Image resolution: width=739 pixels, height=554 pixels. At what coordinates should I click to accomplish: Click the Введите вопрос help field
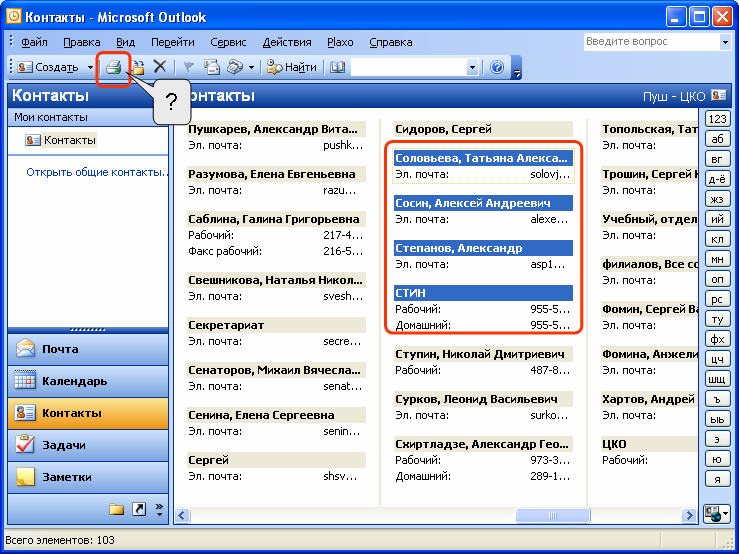coord(651,42)
